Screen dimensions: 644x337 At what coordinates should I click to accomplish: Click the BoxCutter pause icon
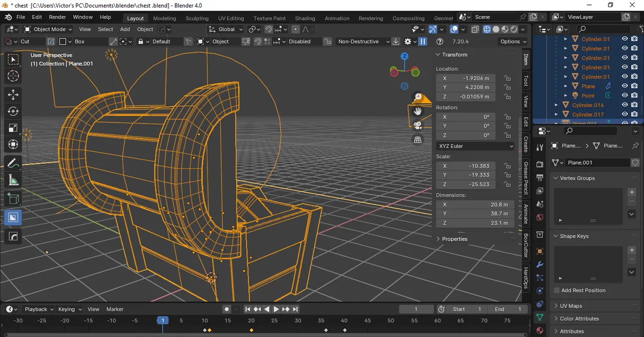tap(423, 42)
